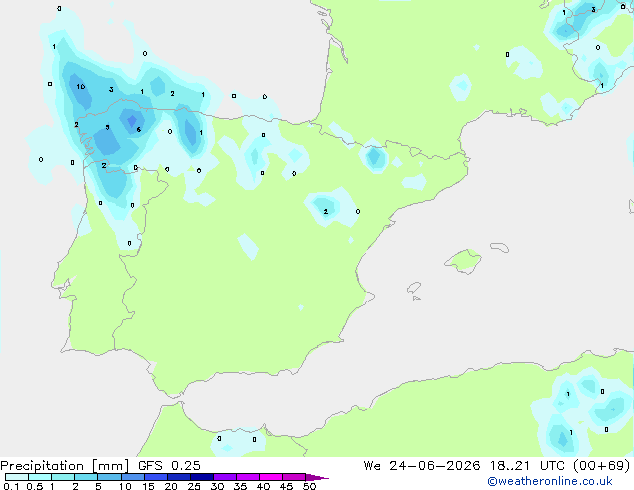634x490 pixels.
Task: Click the Ibiza island outline on the map
Action: coord(414,288)
